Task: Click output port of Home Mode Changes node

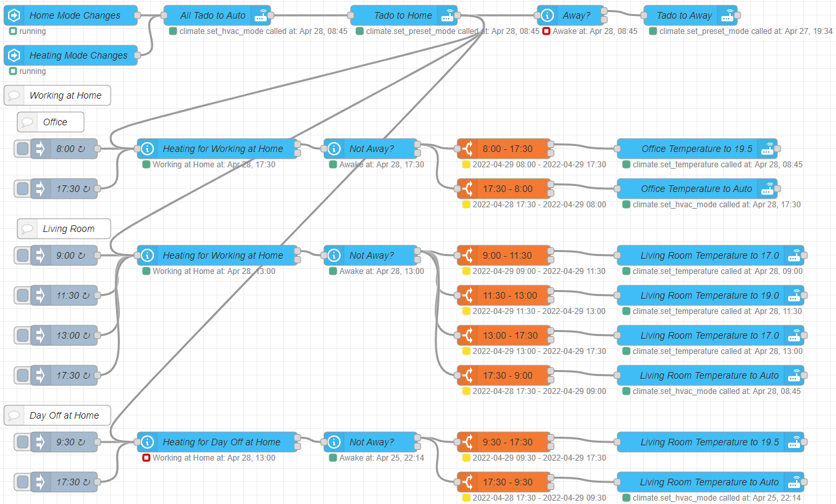Action: point(137,15)
